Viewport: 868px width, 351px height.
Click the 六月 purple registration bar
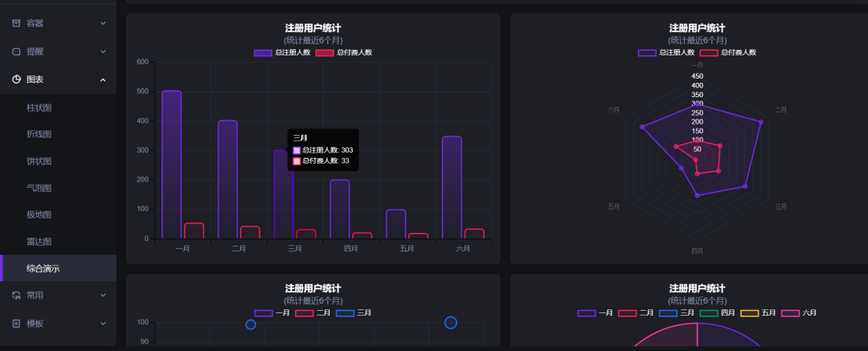coord(452,187)
